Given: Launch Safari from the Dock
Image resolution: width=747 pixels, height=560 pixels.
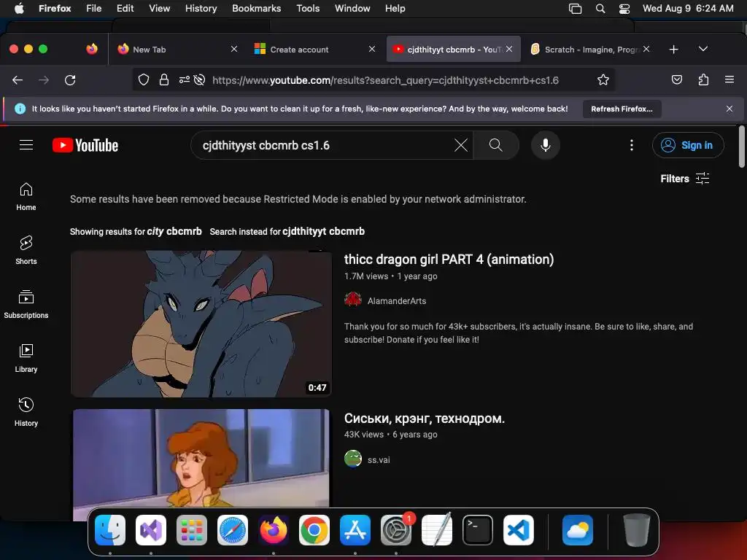Looking at the screenshot, I should coord(233,530).
